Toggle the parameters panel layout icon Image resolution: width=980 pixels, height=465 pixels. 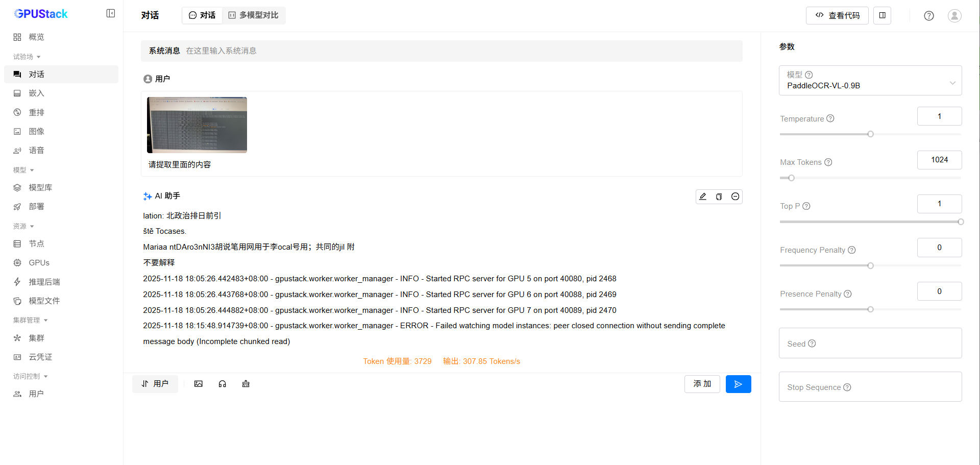coord(882,15)
